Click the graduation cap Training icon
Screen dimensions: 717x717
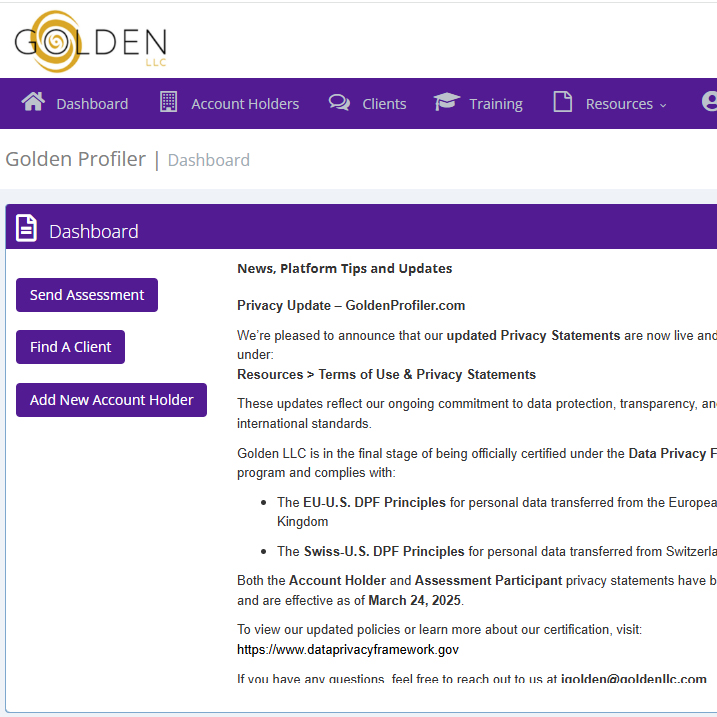447,102
